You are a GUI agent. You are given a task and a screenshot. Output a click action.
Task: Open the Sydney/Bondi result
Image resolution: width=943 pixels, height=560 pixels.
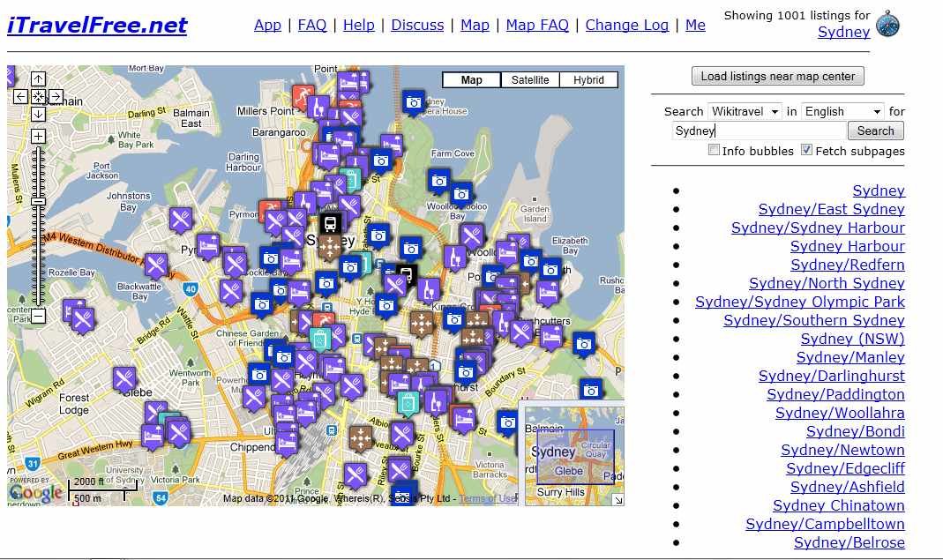tap(856, 432)
